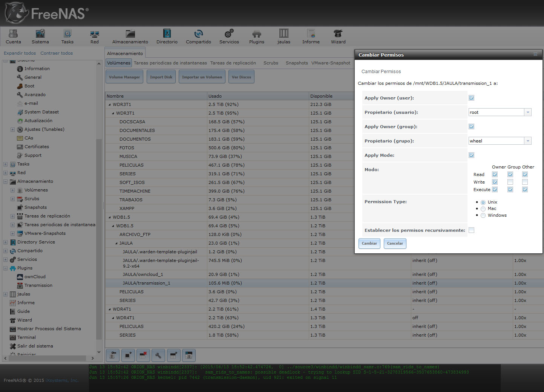Switch to Tareas periodicas de instantaneas tab

[170, 63]
